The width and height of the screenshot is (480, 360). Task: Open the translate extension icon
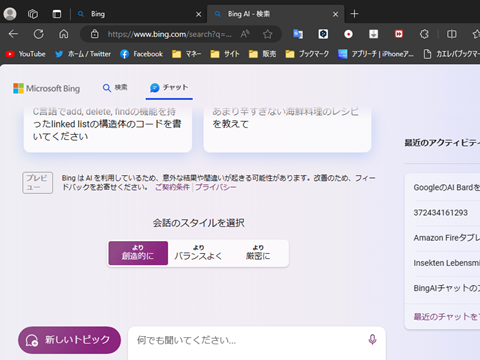tap(298, 34)
